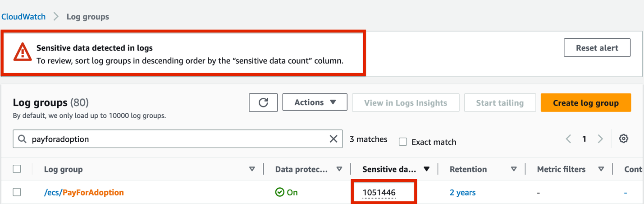Go to next page arrow
Screen dimensions: 644x204
pos(600,139)
